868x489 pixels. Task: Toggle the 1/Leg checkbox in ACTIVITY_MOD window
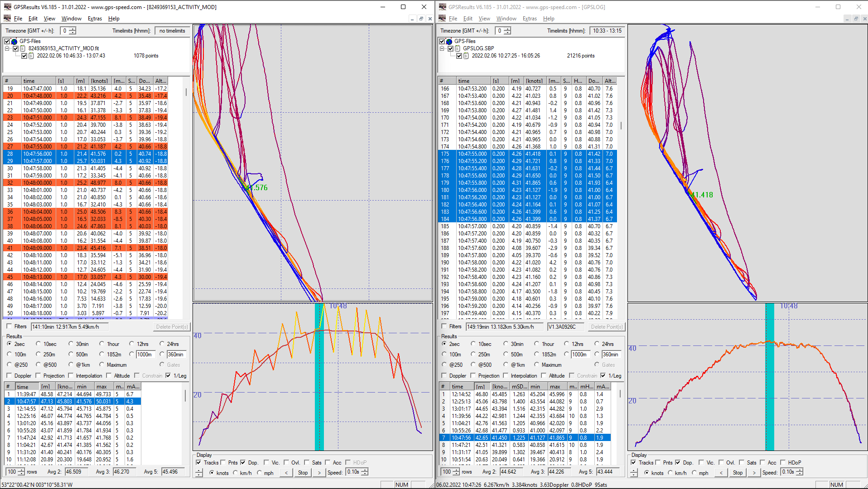[169, 376]
